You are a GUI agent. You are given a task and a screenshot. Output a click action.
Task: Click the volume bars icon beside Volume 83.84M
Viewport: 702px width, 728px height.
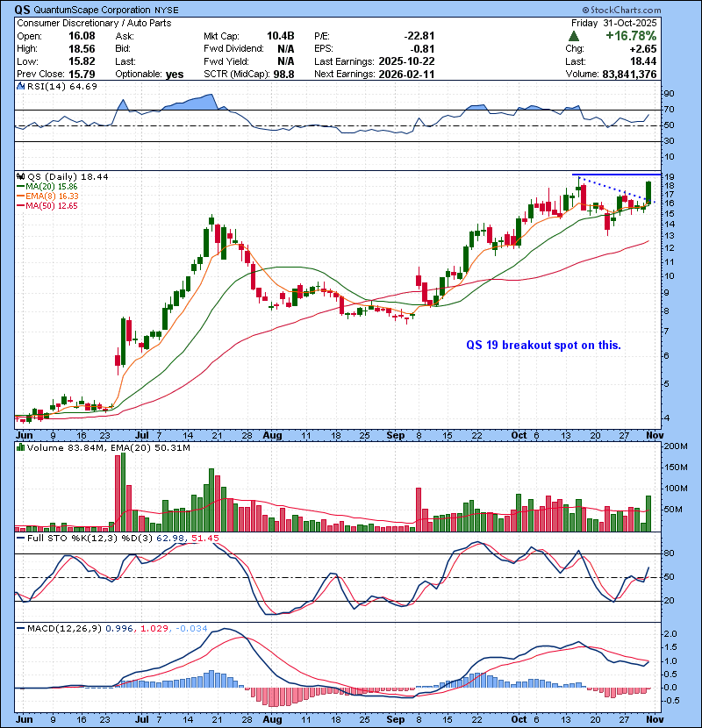20,447
